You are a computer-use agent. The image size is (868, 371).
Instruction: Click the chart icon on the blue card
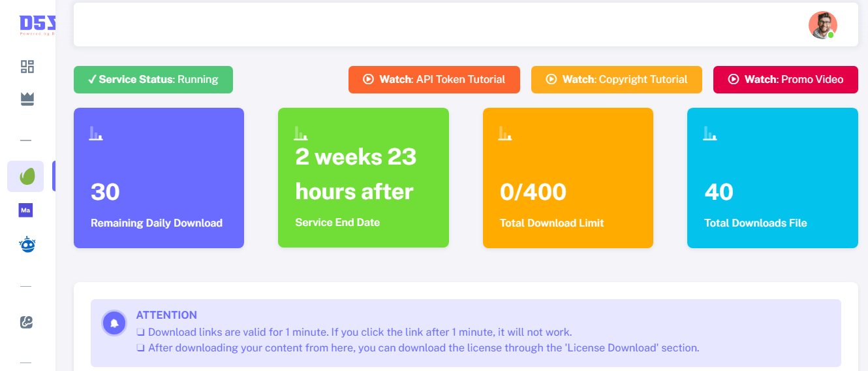point(710,134)
